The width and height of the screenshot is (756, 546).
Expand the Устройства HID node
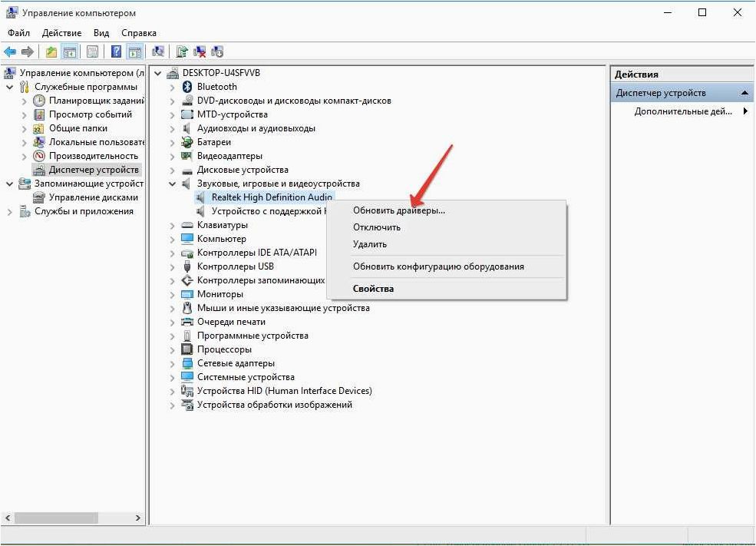[x=172, y=391]
